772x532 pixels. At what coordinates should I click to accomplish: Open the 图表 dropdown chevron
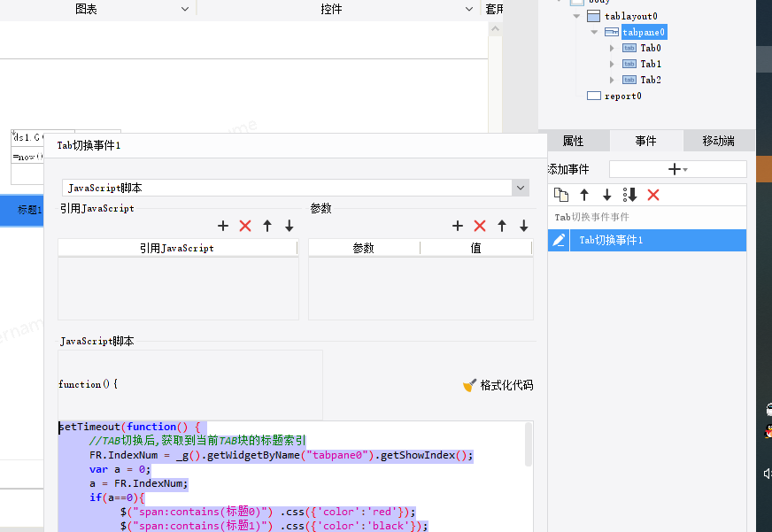pos(185,9)
